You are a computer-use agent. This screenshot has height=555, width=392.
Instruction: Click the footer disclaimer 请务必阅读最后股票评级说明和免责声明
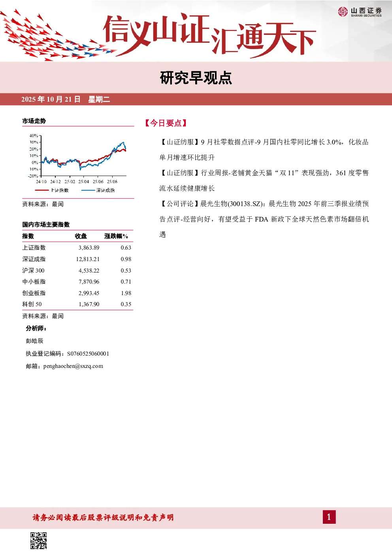(103, 517)
